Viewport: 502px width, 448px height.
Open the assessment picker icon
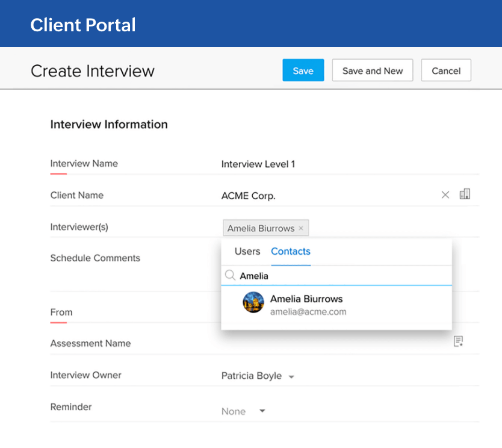coord(459,341)
